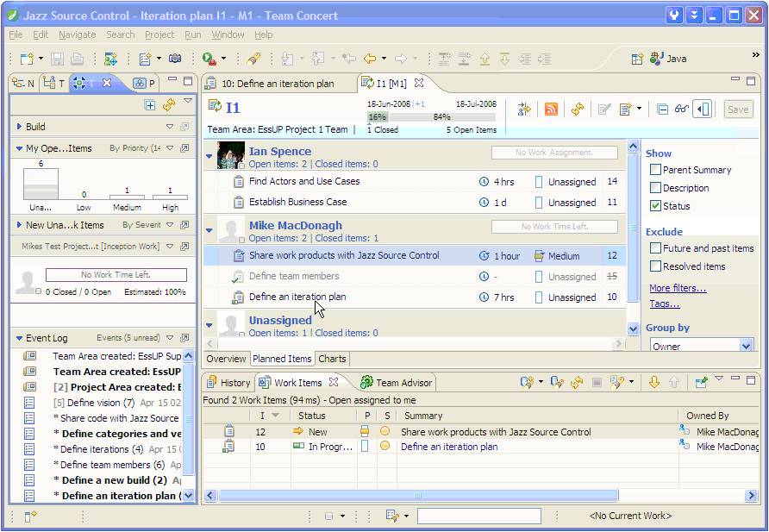Click the Team Advisor tab icon

click(366, 382)
